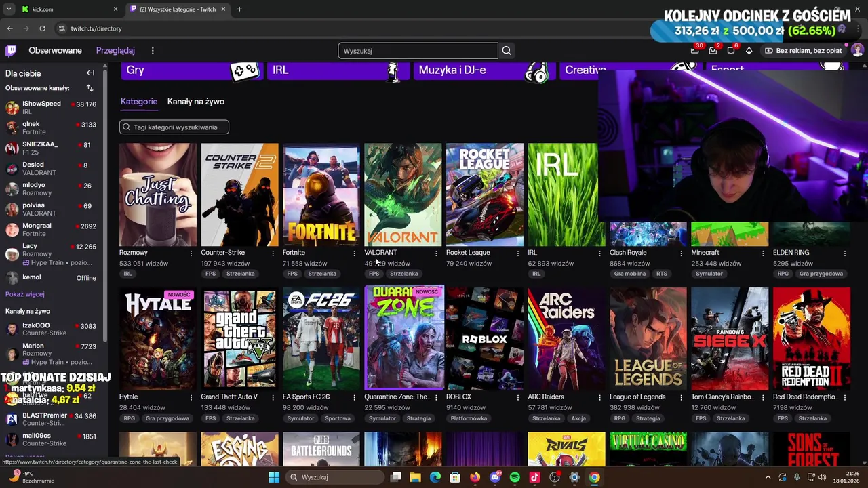Open options dots for Rozmowy category
Screen dimensions: 868x488
coord(191,253)
